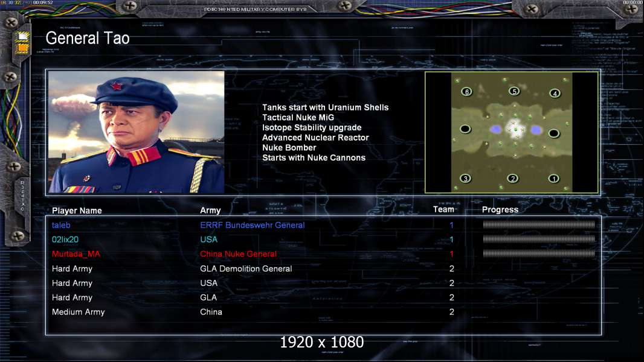
Task: Click the "Progress" column header
Action: (500, 209)
